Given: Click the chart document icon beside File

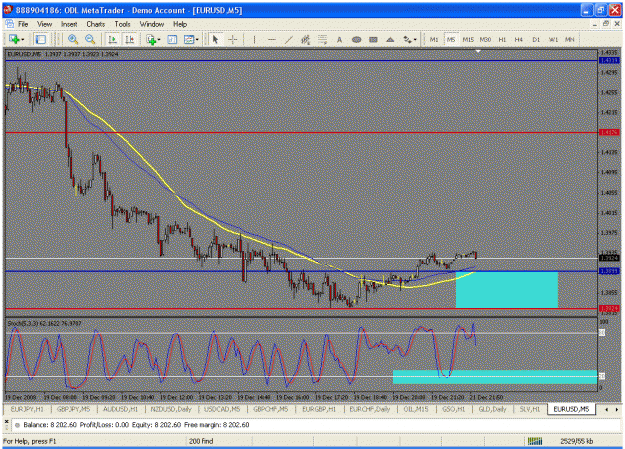Looking at the screenshot, I should pyautogui.click(x=10, y=24).
